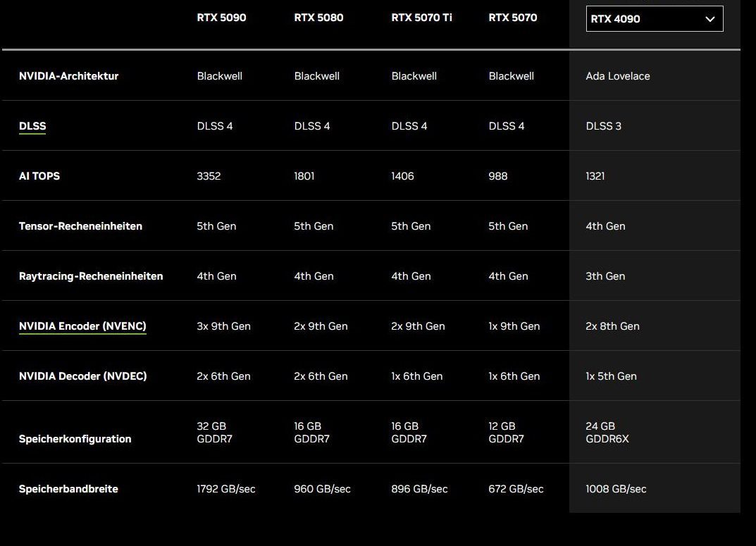
Task: Click the 1792 GB/sec bandwidth value
Action: click(x=225, y=489)
